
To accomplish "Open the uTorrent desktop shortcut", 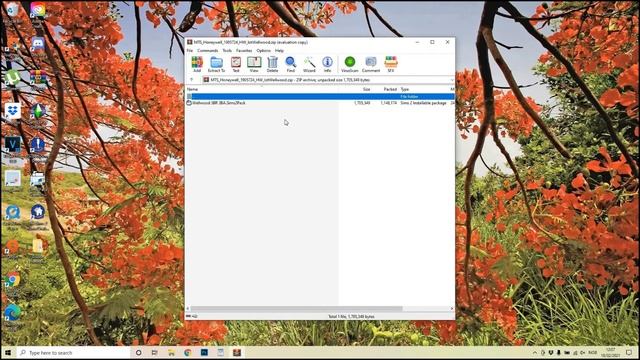I will coord(13,78).
